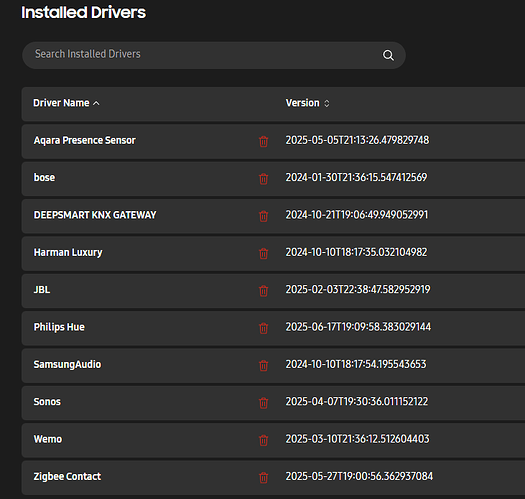Delete the Harman Luxury driver

(264, 254)
